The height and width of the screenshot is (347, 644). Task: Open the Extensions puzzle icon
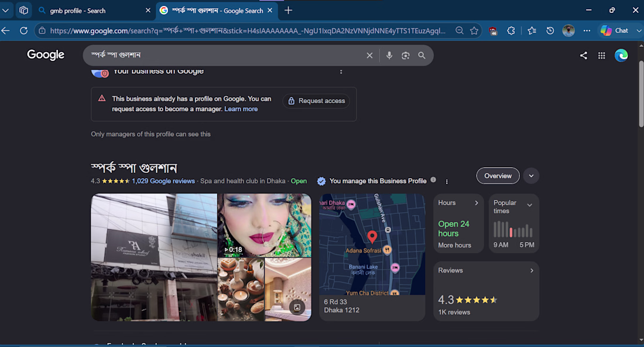pyautogui.click(x=511, y=30)
